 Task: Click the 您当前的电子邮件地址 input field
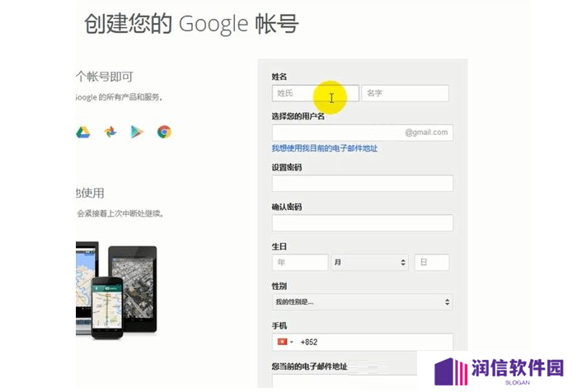click(345, 380)
